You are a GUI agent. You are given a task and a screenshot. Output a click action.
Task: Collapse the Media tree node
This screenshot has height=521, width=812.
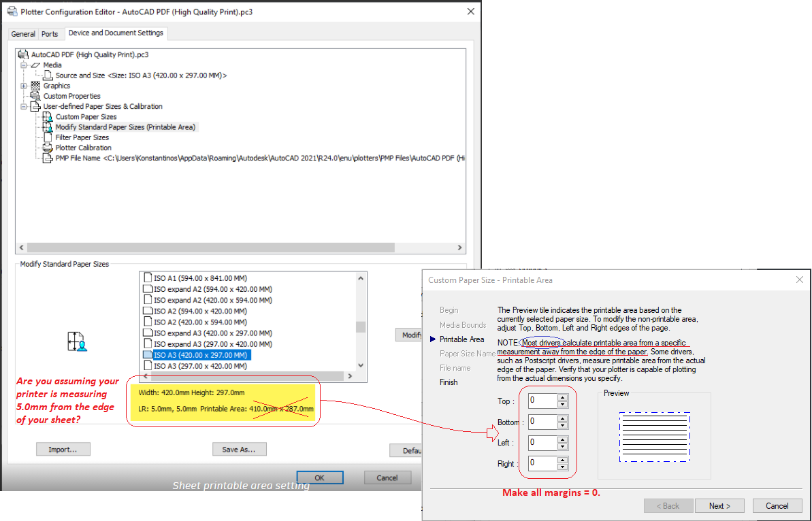[23, 65]
